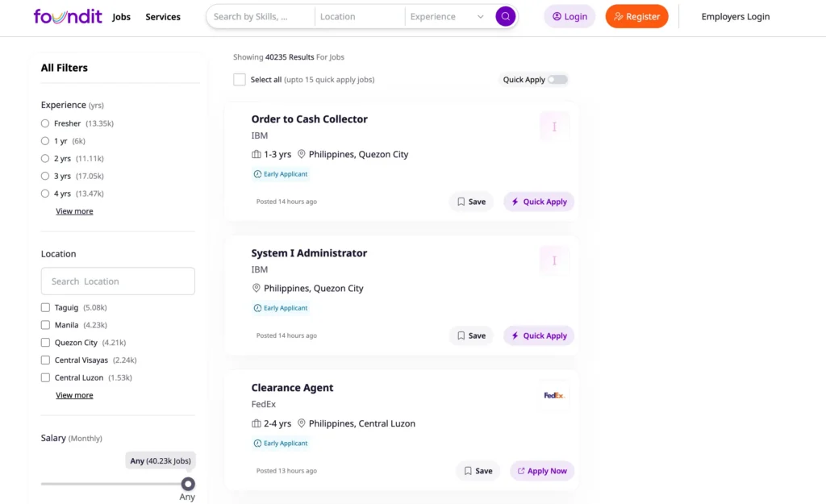
Task: Click location pin on Clearance Agent card
Action: coord(302,423)
